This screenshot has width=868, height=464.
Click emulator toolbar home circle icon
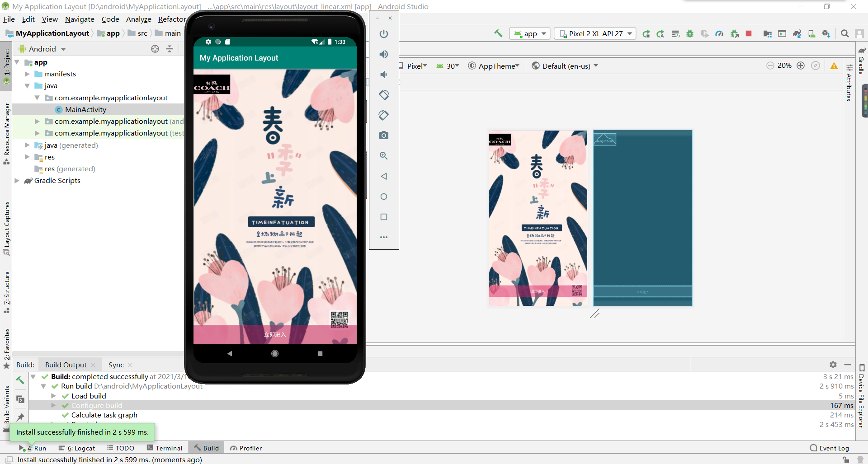tap(384, 197)
